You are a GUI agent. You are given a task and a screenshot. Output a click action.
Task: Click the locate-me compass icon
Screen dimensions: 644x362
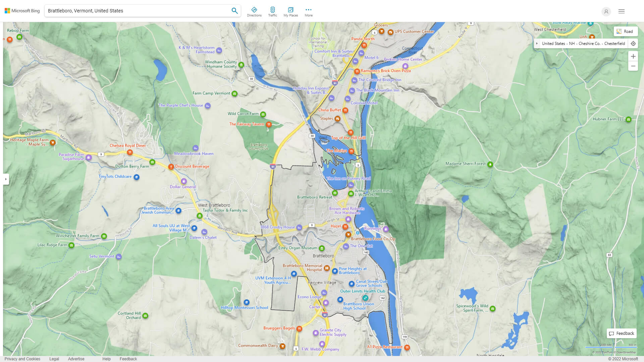tap(633, 43)
